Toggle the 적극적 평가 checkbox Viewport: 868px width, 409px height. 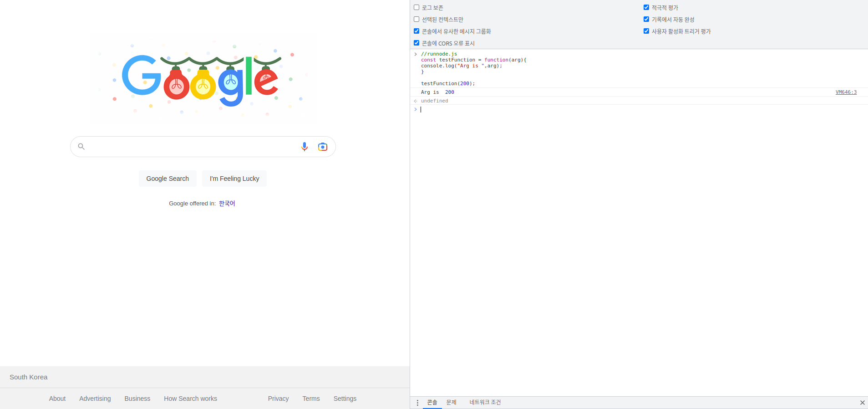tap(646, 7)
